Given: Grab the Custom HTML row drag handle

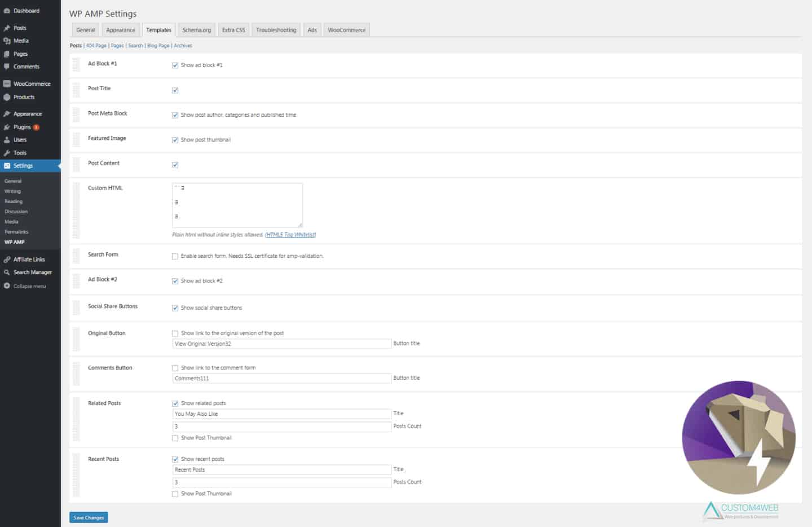Looking at the screenshot, I should click(76, 210).
